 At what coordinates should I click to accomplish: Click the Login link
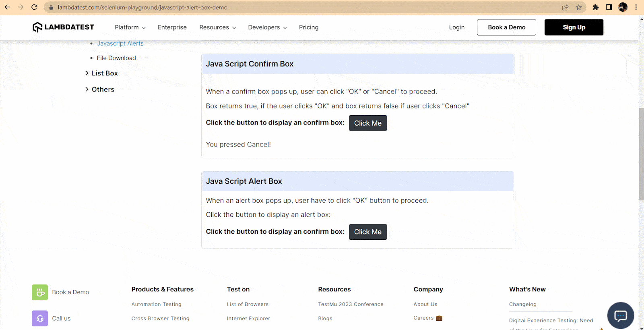pyautogui.click(x=457, y=27)
